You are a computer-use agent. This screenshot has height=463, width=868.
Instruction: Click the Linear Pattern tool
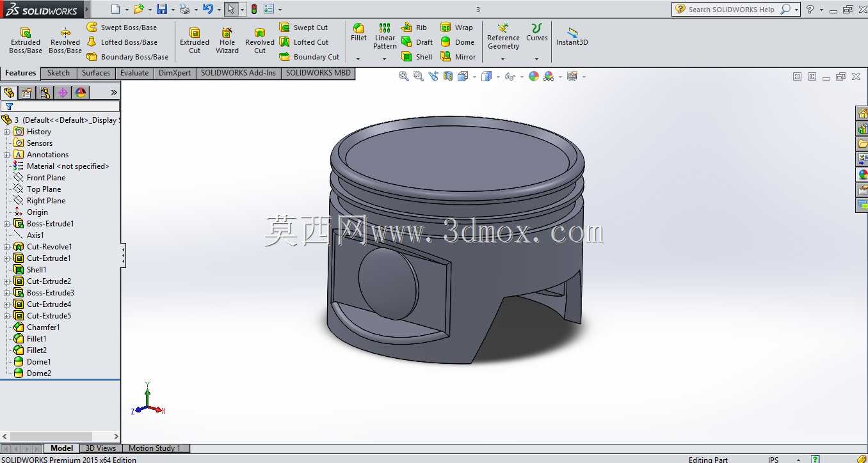[385, 36]
